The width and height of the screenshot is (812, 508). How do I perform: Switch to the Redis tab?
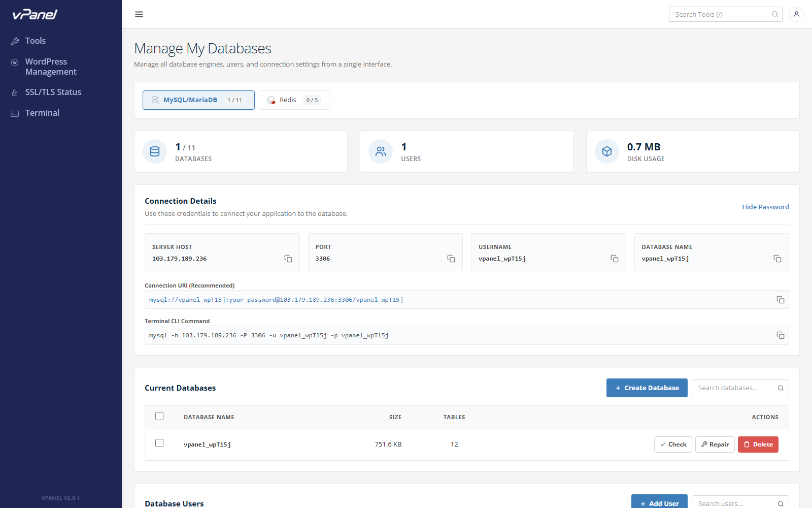pos(294,100)
